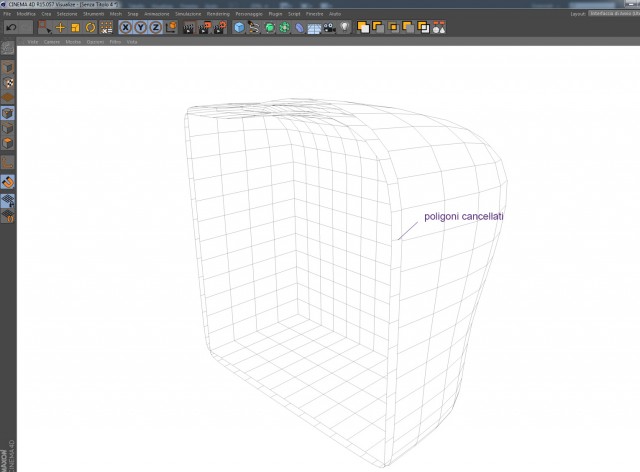The width and height of the screenshot is (640, 472).
Task: Open the Aiuto help menu
Action: 335,14
